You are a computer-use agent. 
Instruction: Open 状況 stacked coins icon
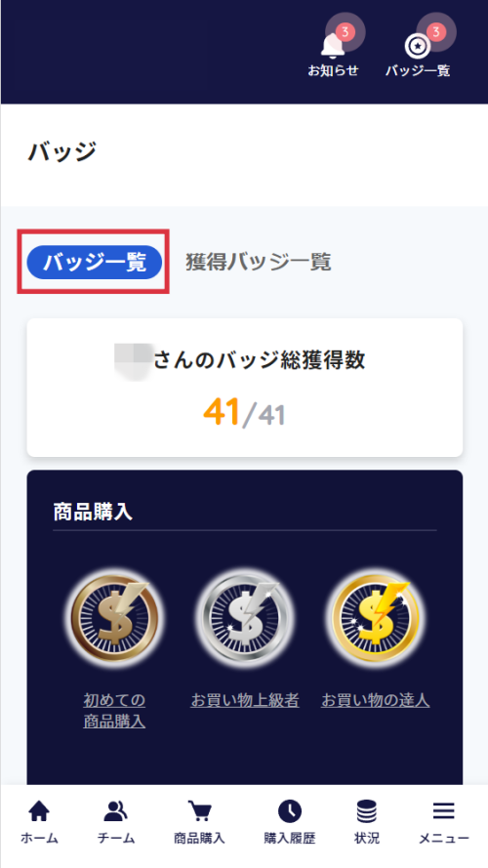pos(367,812)
